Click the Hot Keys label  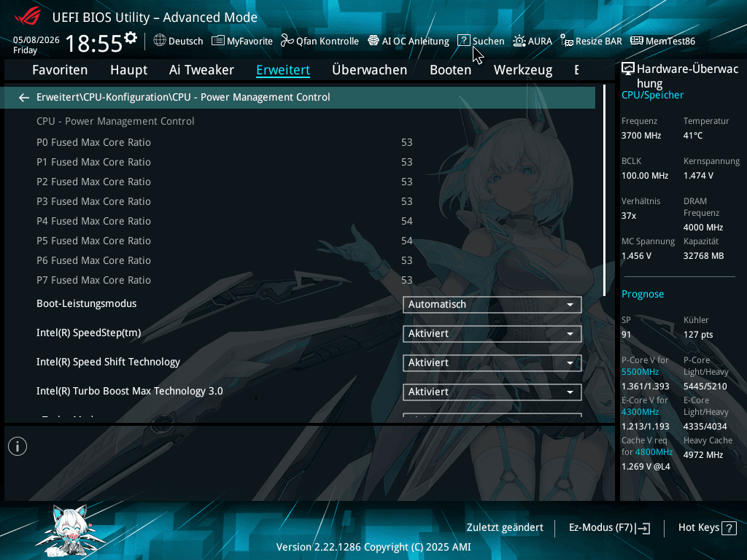pos(698,528)
